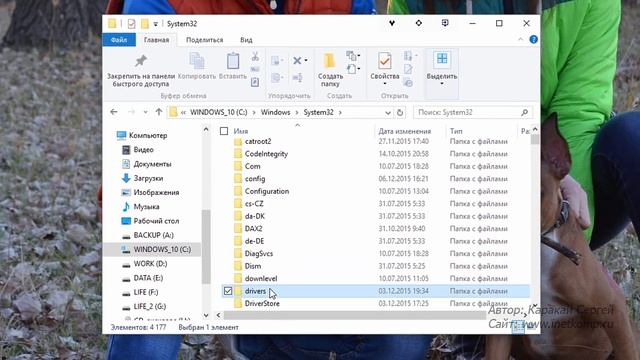Click the Cut scissors icon in ribbon
This screenshot has height=360, width=640.
pyautogui.click(x=255, y=56)
